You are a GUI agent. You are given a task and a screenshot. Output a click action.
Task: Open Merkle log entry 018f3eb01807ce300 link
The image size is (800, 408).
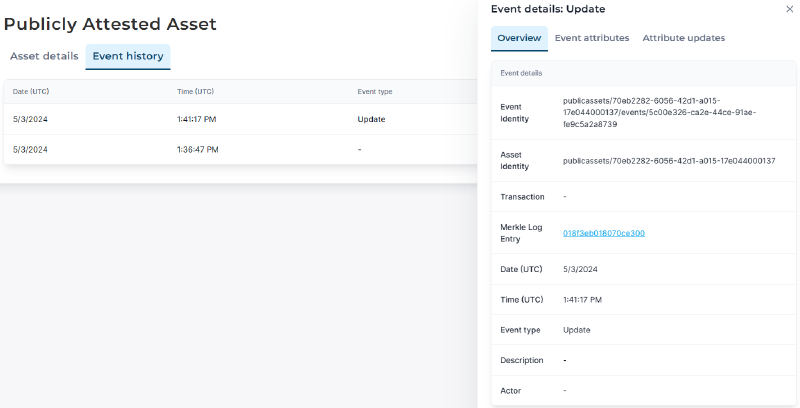[603, 233]
